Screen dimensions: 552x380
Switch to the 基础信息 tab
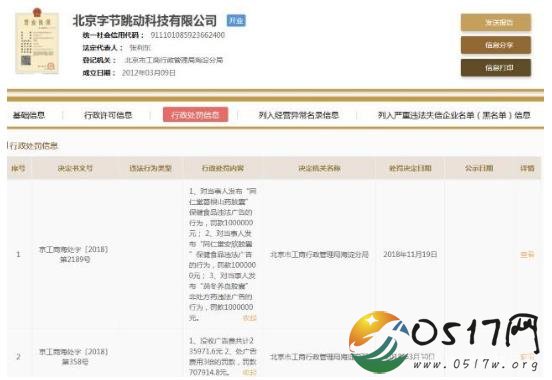point(29,115)
